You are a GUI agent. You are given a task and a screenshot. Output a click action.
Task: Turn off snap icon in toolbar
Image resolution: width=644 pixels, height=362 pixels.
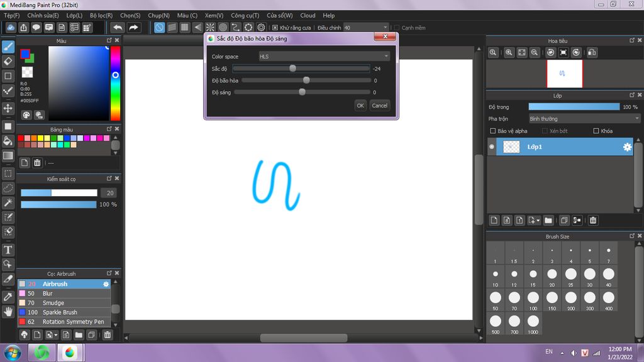coord(159,28)
